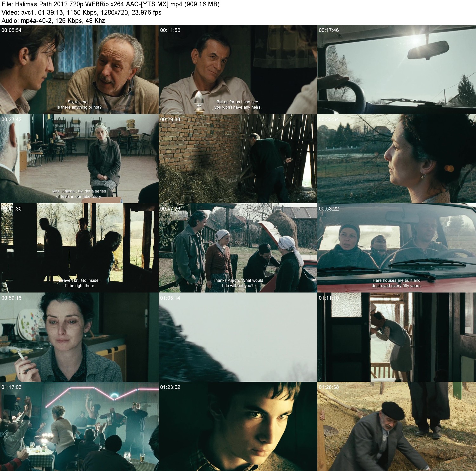The height and width of the screenshot is (471, 476).
Task: Select timestamp label 00:05:54
Action: tap(11, 30)
